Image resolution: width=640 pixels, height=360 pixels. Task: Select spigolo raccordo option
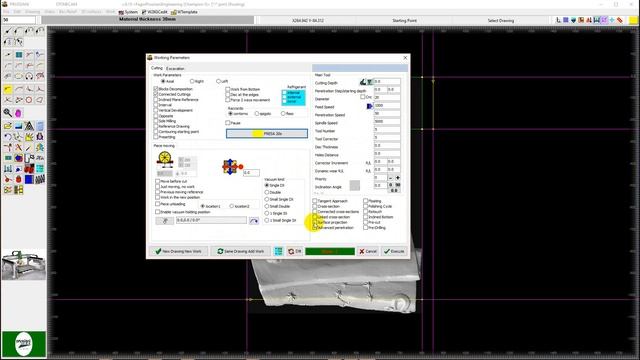257,113
